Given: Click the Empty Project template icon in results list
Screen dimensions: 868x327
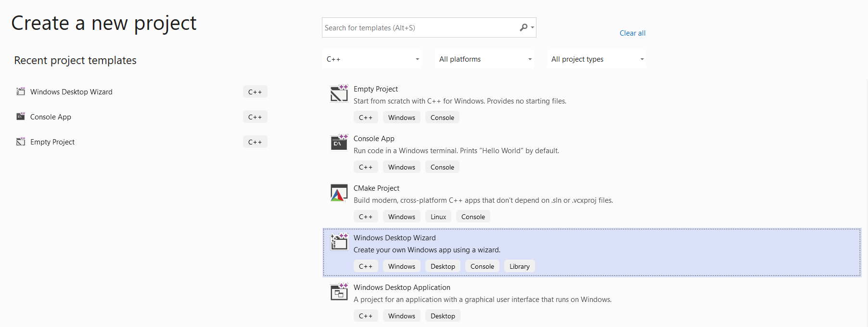Looking at the screenshot, I should point(339,93).
